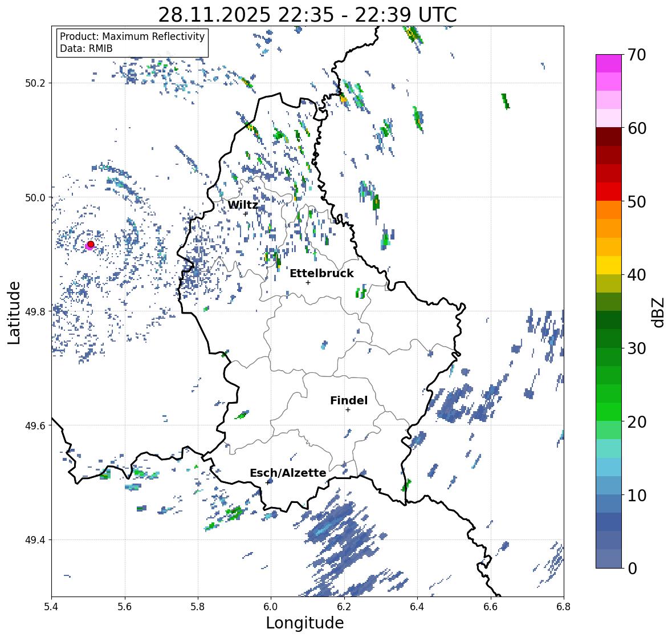The image size is (672, 637).
Task: Click the Findel city label
Action: (349, 401)
